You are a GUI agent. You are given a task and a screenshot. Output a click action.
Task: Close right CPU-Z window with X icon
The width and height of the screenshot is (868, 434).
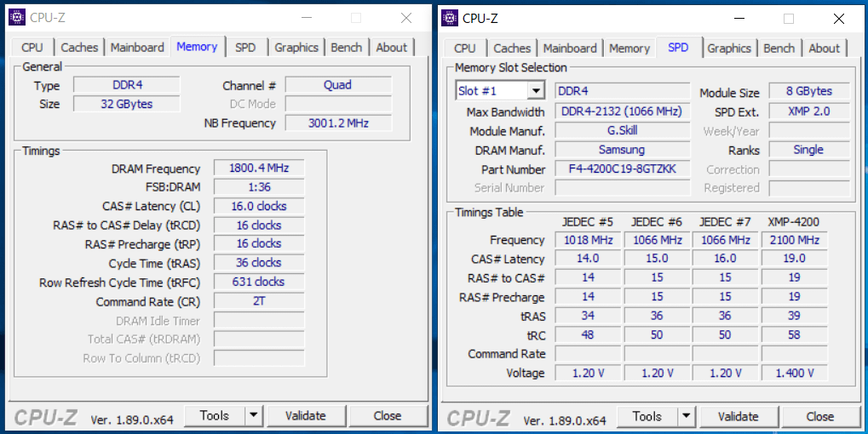pyautogui.click(x=839, y=19)
